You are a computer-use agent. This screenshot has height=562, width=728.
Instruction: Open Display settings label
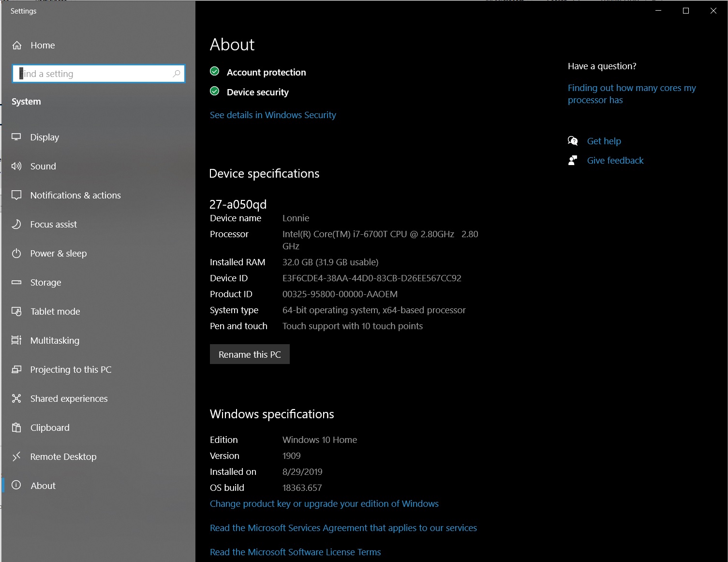(45, 137)
